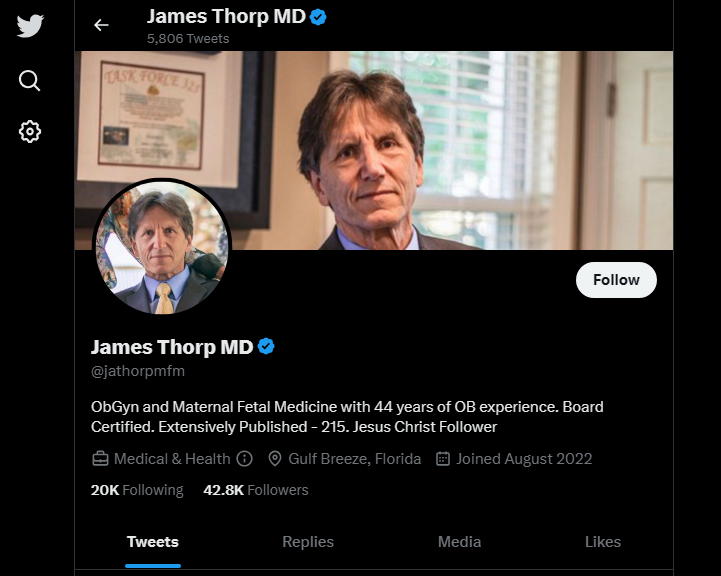This screenshot has height=576, width=721.
Task: Click the briefcase professional category icon
Action: point(100,459)
